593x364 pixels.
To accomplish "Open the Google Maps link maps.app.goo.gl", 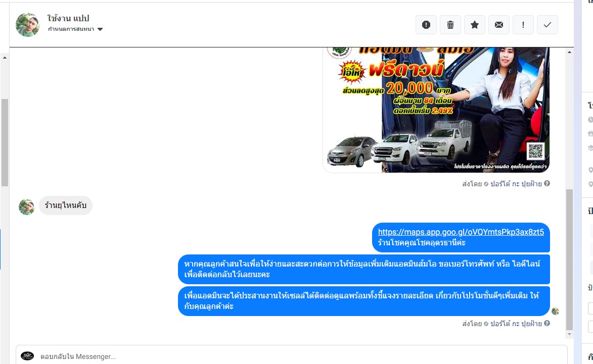I will tap(461, 232).
